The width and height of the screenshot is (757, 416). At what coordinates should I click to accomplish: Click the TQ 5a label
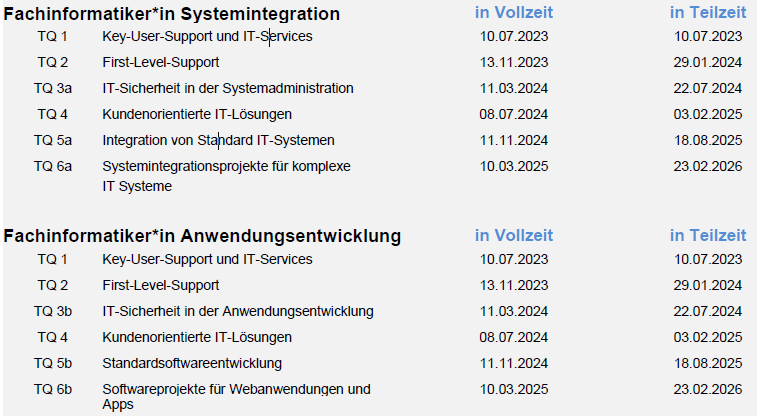(52, 140)
